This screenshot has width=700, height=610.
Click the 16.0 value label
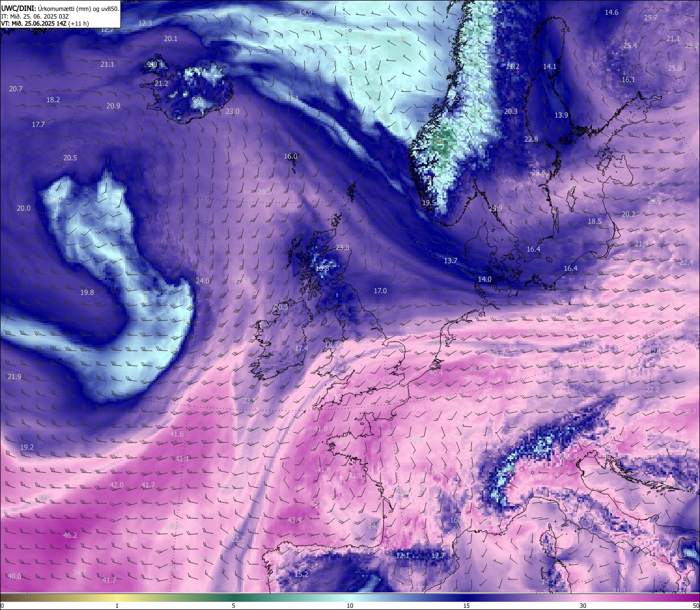click(x=290, y=156)
